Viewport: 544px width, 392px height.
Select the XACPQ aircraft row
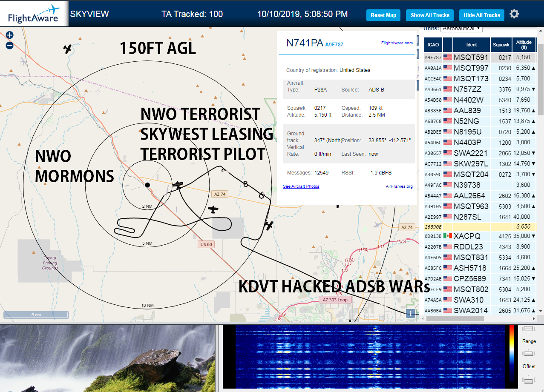point(480,236)
